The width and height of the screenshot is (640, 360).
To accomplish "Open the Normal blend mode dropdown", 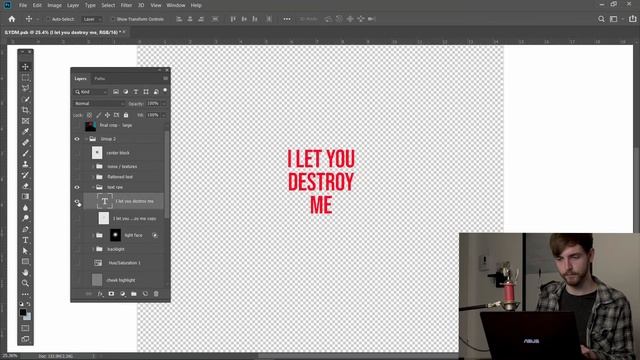I will (99, 104).
